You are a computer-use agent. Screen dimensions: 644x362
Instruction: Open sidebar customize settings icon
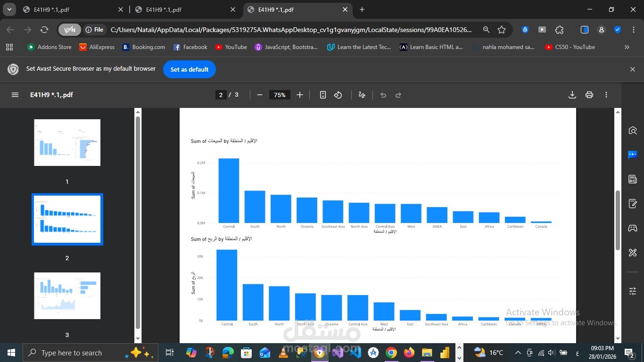click(x=632, y=291)
